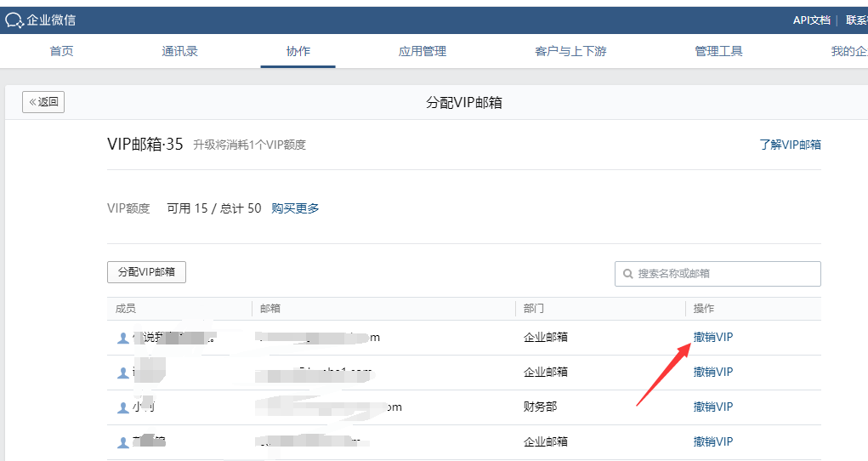Go to the 客户与上下游 tab
868x461 pixels.
[x=570, y=51]
